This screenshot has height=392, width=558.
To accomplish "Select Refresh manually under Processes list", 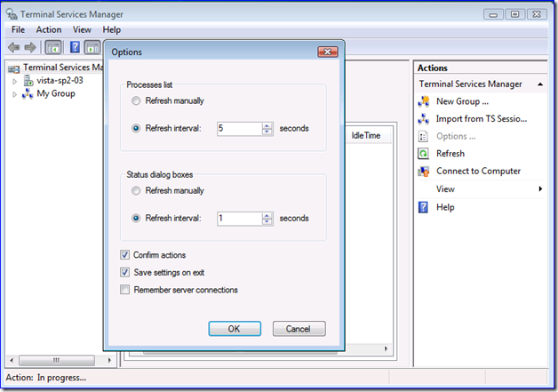I will pos(136,100).
